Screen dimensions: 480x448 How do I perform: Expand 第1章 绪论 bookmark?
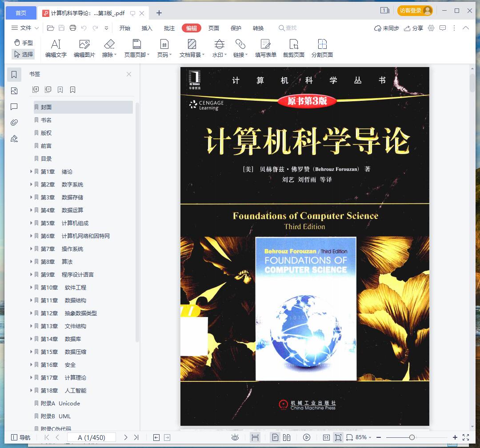tap(31, 171)
